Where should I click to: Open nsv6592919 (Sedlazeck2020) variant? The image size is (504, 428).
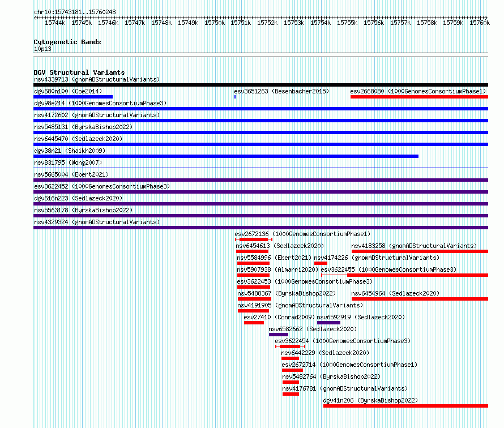361,317
